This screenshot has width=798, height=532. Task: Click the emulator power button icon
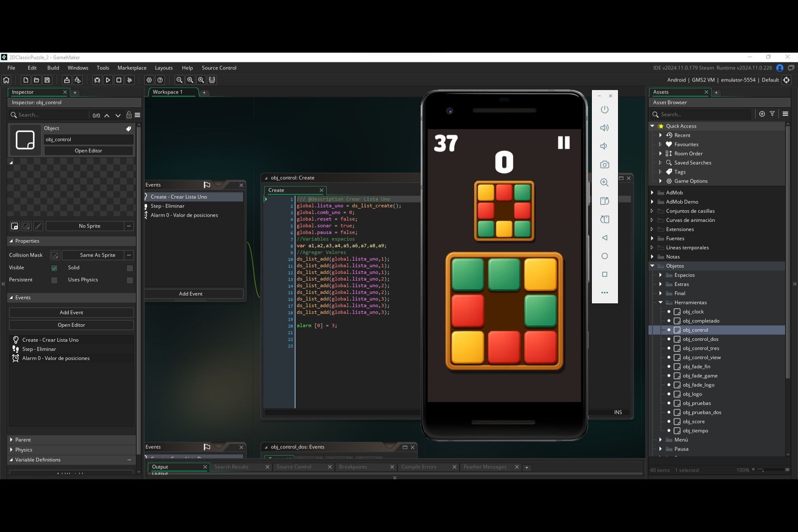605,110
